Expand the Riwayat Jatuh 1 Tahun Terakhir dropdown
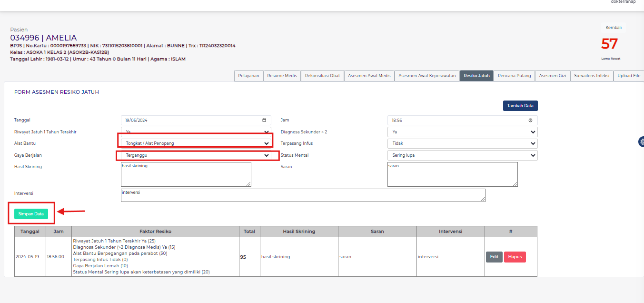Image resolution: width=644 pixels, height=303 pixels. (x=196, y=131)
